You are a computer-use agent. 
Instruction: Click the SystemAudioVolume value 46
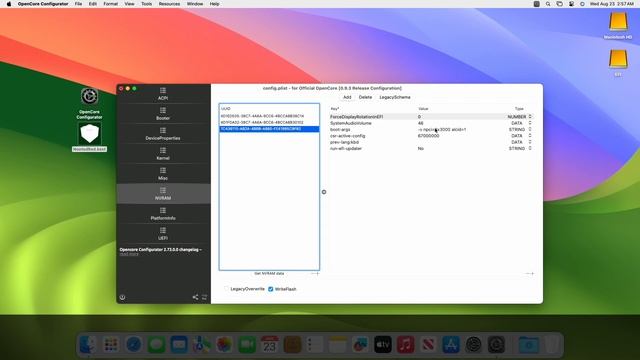tap(420, 123)
